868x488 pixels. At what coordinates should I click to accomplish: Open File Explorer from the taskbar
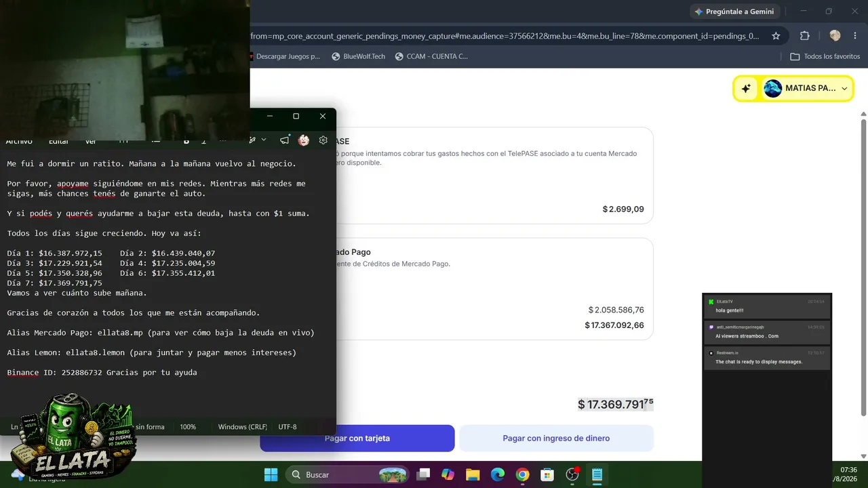coord(473,474)
